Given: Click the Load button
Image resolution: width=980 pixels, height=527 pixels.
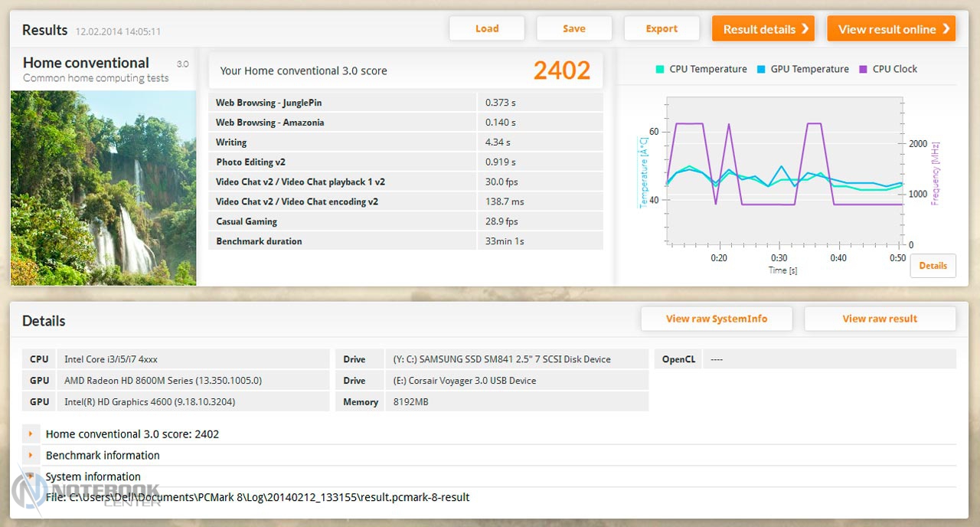Looking at the screenshot, I should tap(486, 29).
